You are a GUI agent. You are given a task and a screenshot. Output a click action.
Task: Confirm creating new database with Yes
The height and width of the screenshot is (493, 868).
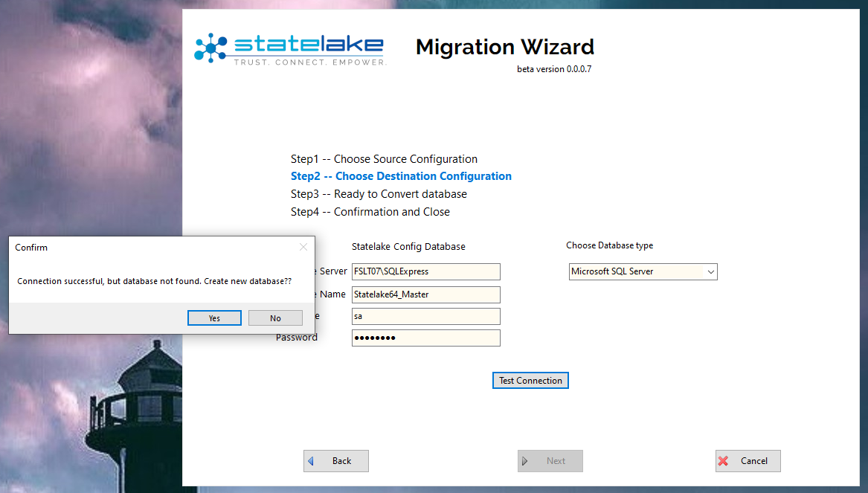point(214,318)
